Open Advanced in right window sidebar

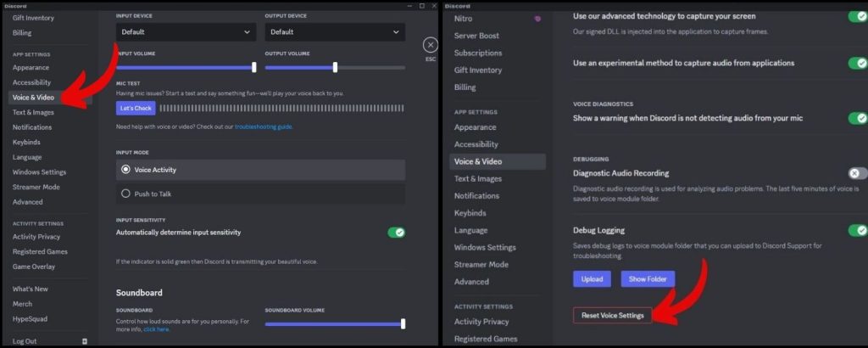pyautogui.click(x=471, y=282)
